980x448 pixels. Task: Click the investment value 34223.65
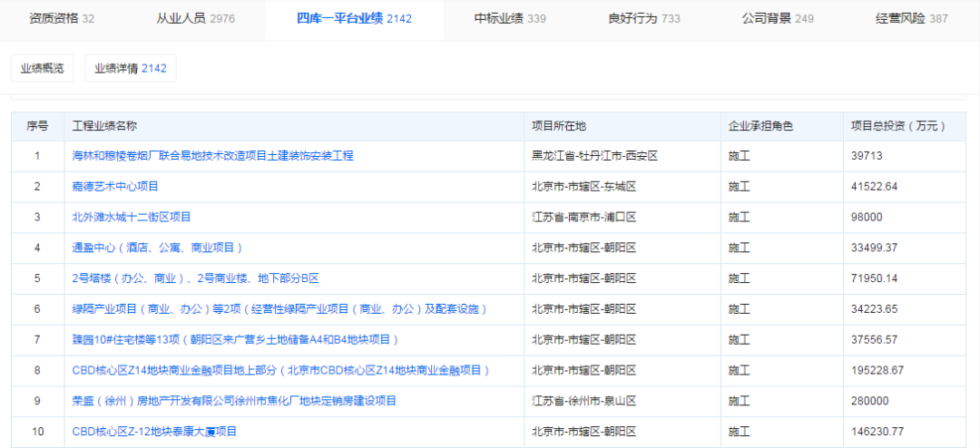coord(875,309)
